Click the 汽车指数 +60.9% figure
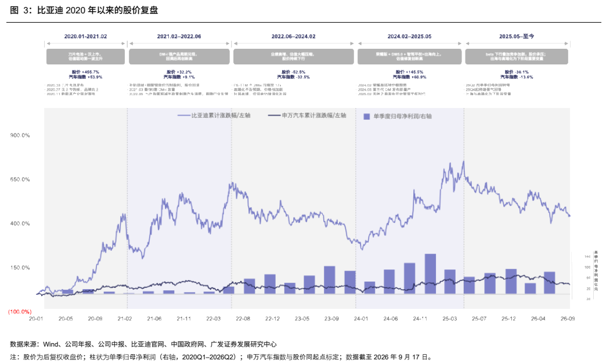This screenshot has width=606, height=364. (x=409, y=77)
